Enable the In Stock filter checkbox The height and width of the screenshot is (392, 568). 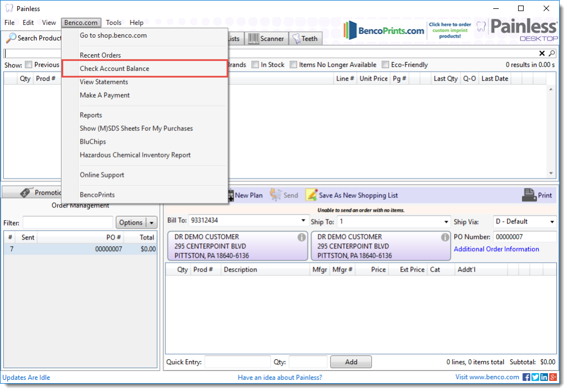255,64
